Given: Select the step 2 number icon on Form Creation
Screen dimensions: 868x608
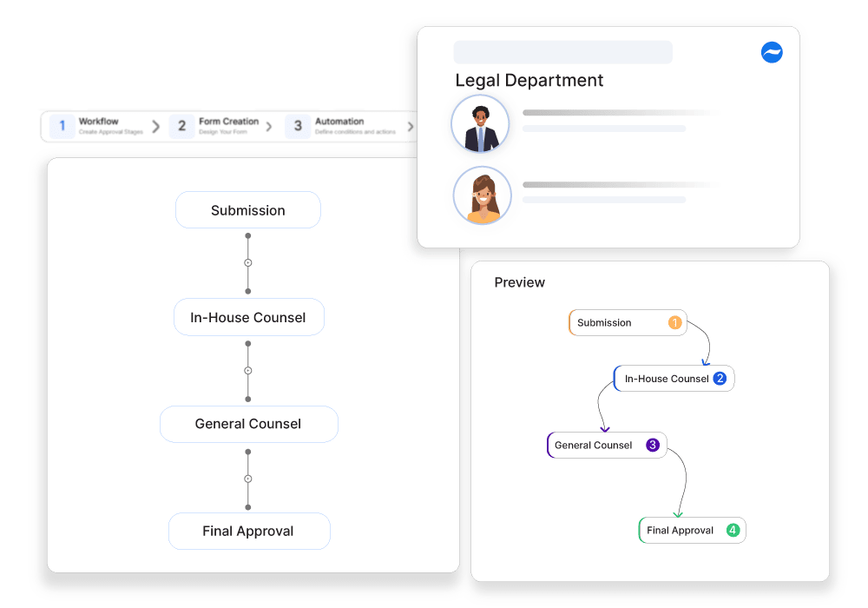Looking at the screenshot, I should [182, 126].
